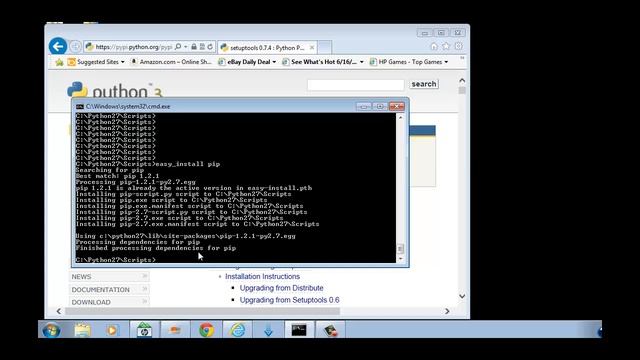Open the Upgrading from Distribute link
Viewport: 640px width, 360px height.
(x=282, y=288)
